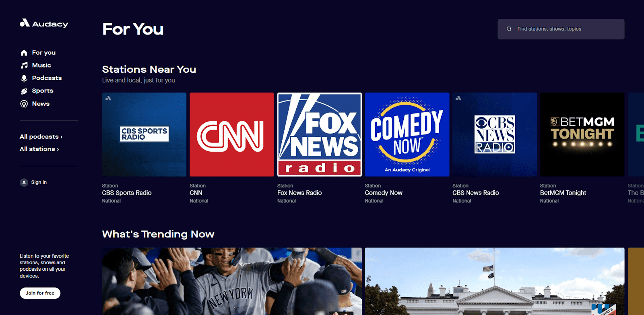644x315 pixels.
Task: Click the CBS News Radio title text
Action: [x=476, y=193]
